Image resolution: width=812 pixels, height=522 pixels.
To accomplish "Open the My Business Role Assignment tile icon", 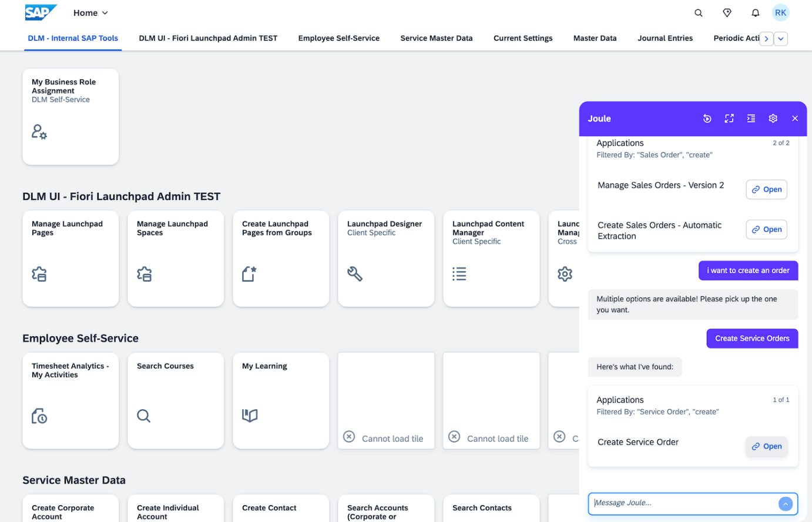I will [x=39, y=131].
